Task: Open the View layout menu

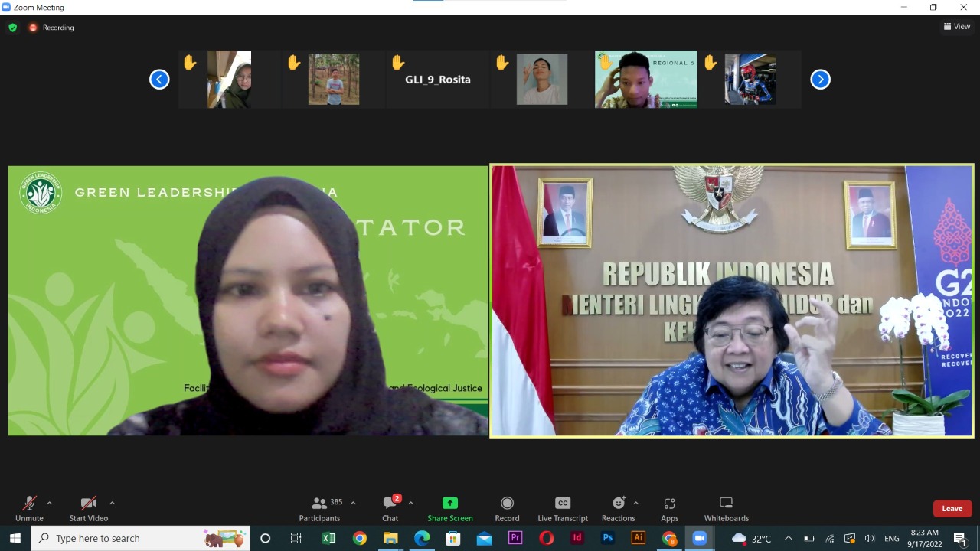Action: [x=957, y=27]
